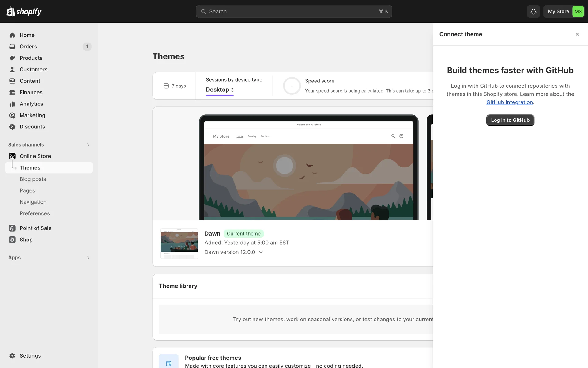Viewport: 588px width, 368px height.
Task: Open the GitHub integration link
Action: (x=509, y=102)
